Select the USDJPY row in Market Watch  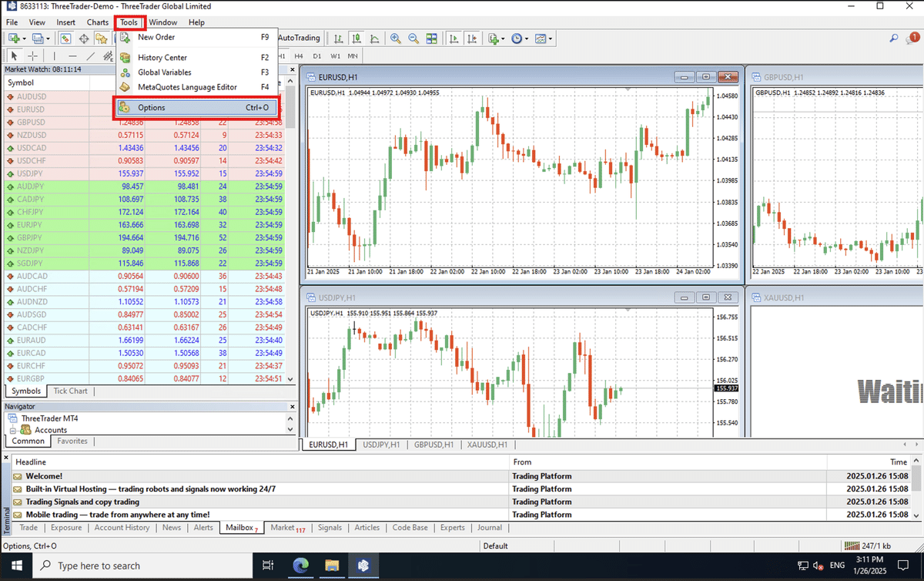point(144,173)
